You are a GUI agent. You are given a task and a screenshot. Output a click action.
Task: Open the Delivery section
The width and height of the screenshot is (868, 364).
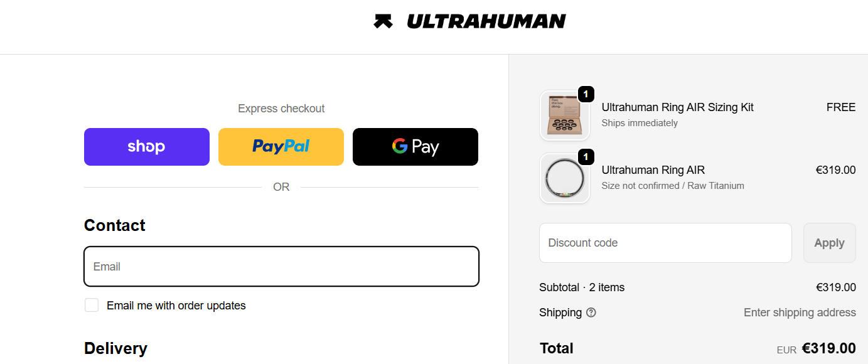click(115, 348)
